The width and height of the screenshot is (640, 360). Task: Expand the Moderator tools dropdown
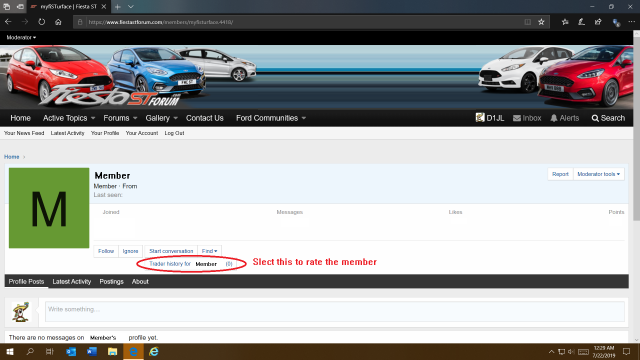coord(598,174)
